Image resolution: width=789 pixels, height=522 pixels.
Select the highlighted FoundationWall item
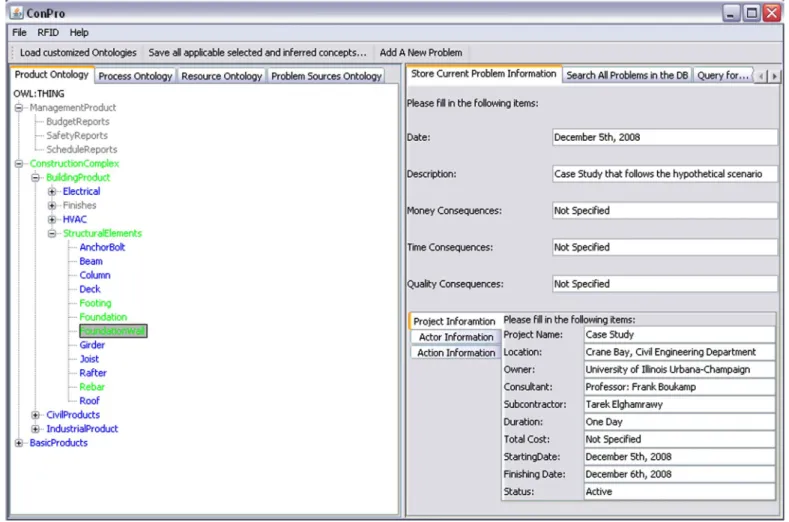[x=113, y=331]
